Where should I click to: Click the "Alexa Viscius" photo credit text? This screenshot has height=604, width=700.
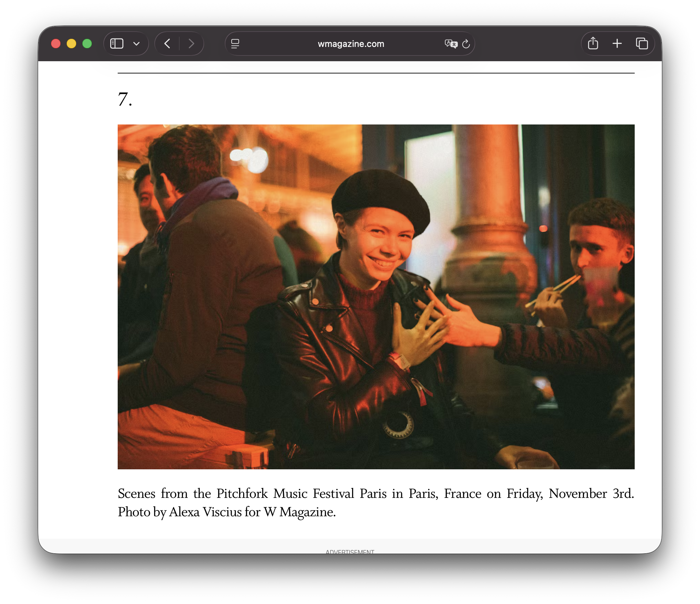tap(205, 512)
